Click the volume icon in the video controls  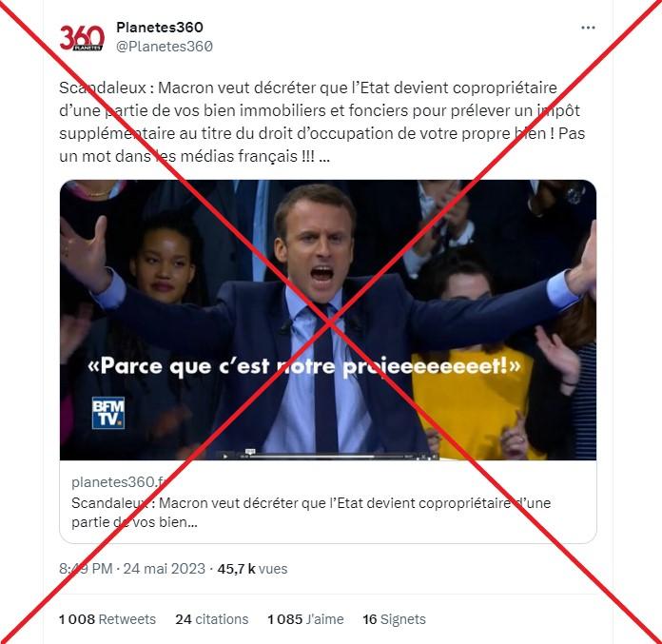coord(434,457)
